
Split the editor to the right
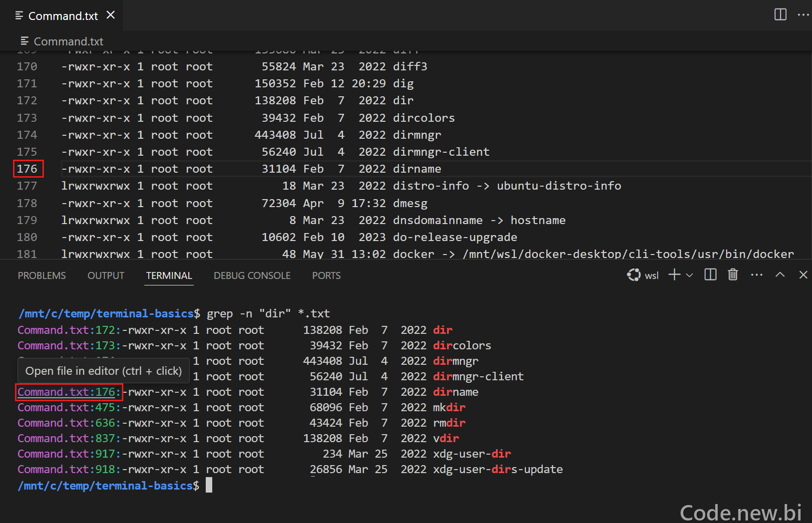point(780,14)
